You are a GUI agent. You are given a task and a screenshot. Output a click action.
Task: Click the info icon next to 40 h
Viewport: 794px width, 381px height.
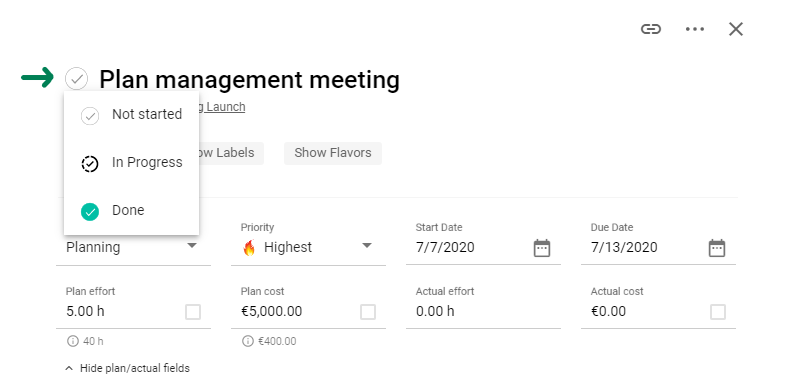[x=72, y=341]
